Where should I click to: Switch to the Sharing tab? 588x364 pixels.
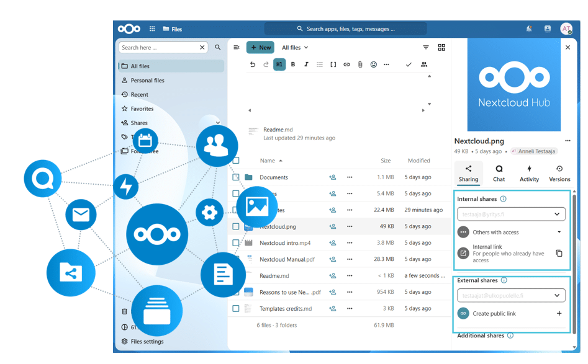tap(468, 174)
